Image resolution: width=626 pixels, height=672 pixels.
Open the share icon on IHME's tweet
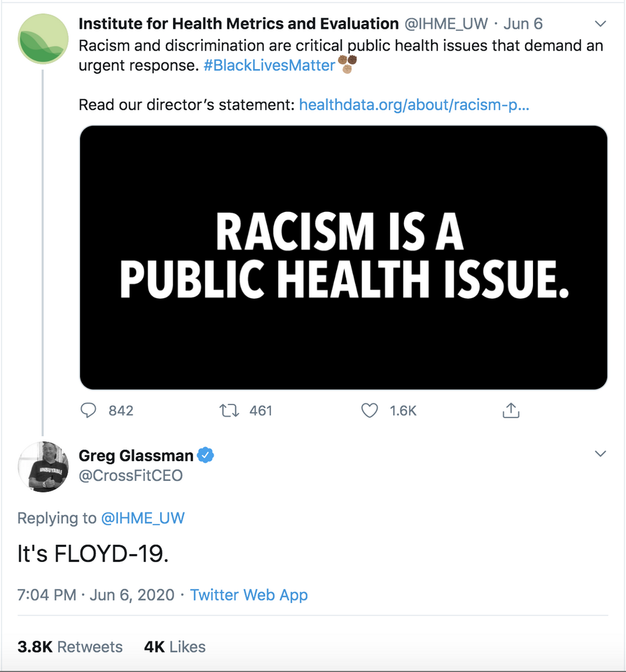[x=511, y=411]
